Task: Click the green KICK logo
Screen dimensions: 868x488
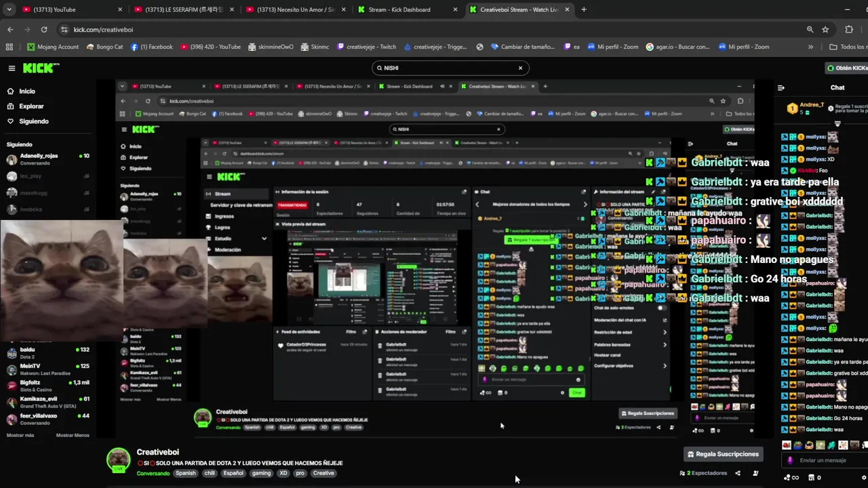Action: 41,68
